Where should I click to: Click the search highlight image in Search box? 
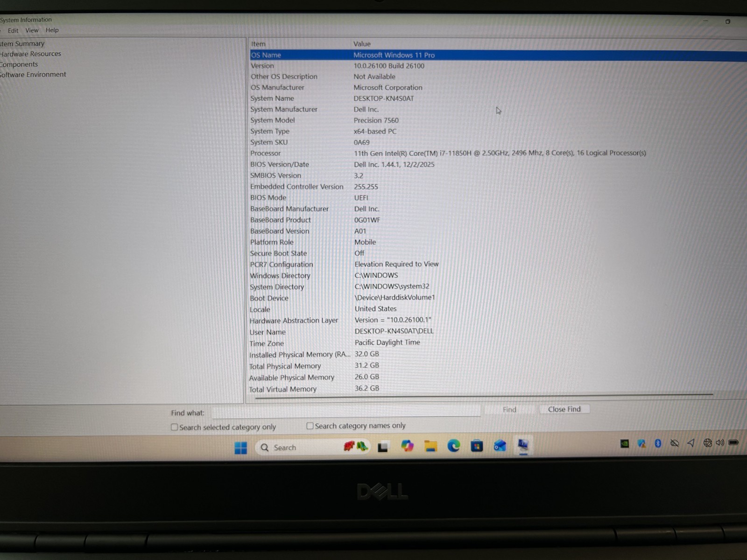[x=356, y=446]
